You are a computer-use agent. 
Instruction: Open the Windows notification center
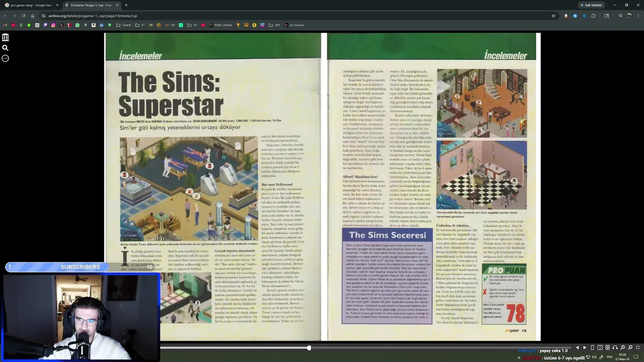pos(635,357)
